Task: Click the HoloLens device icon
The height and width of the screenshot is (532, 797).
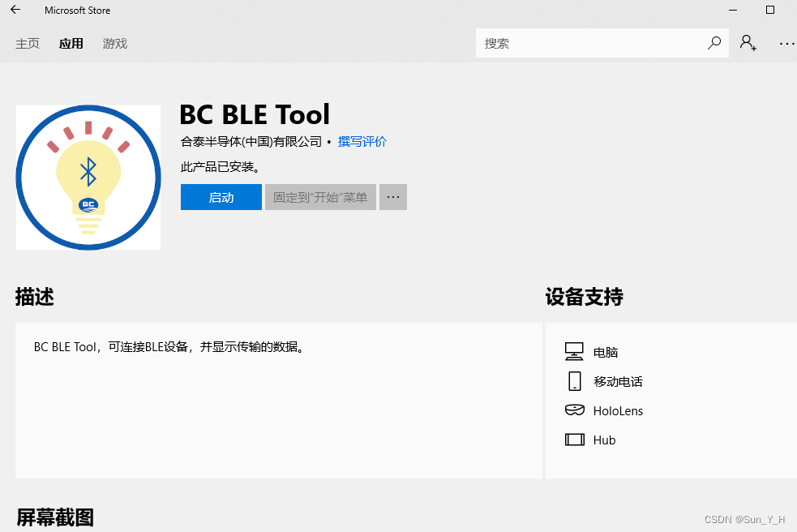Action: 574,410
